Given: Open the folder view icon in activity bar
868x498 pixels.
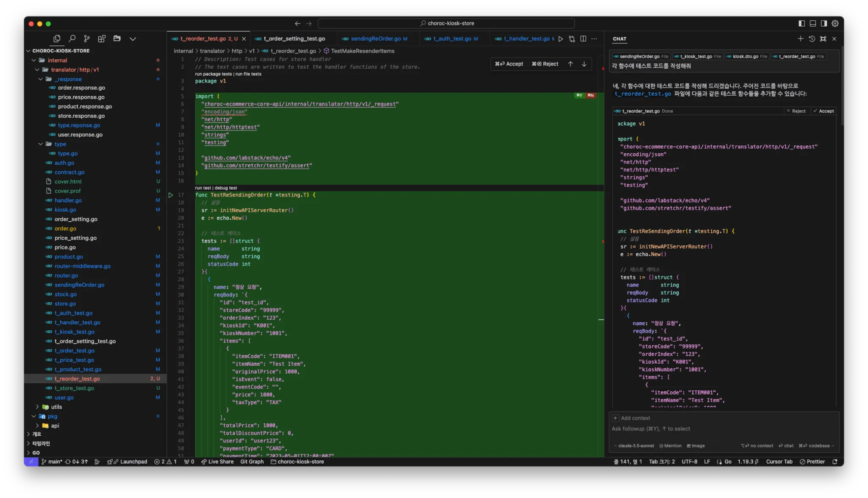Looking at the screenshot, I should 117,39.
